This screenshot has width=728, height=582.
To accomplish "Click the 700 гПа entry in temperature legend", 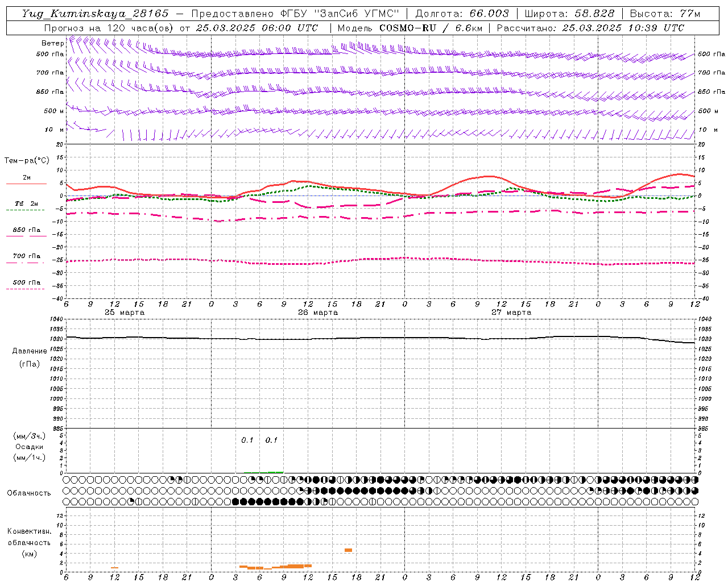I will pyautogui.click(x=27, y=256).
